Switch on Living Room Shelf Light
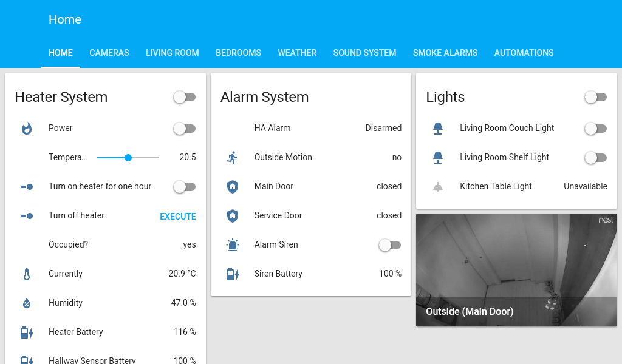 pyautogui.click(x=595, y=158)
